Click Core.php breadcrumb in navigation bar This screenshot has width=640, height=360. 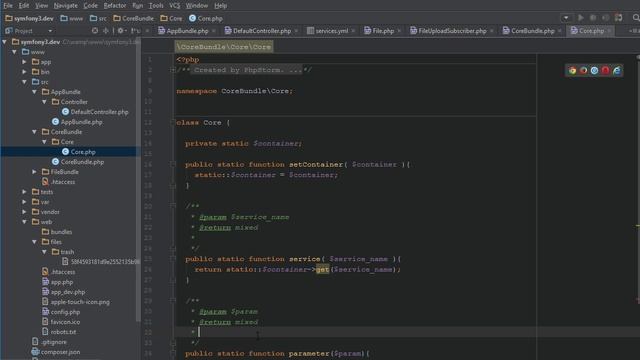[206, 18]
